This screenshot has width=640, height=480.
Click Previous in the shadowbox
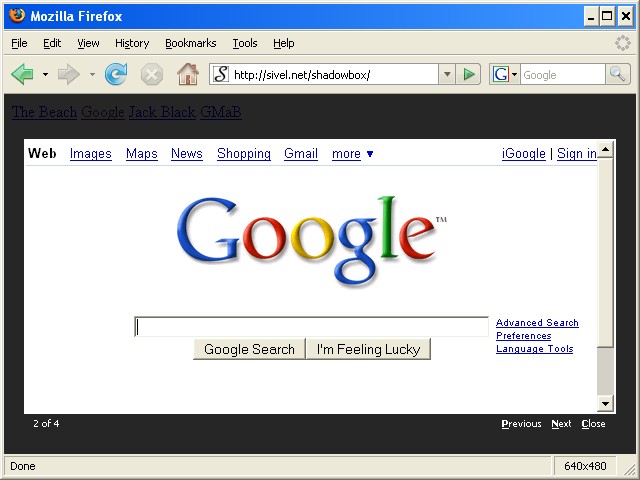(x=521, y=424)
